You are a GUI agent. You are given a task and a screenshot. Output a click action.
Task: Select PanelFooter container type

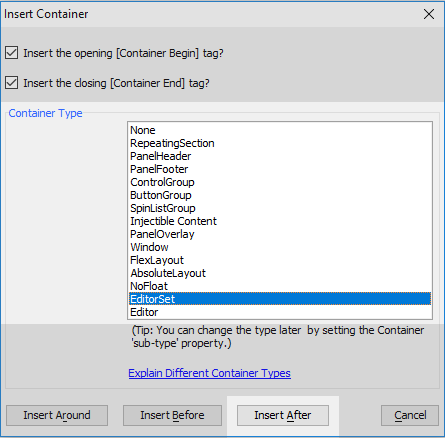coord(280,169)
